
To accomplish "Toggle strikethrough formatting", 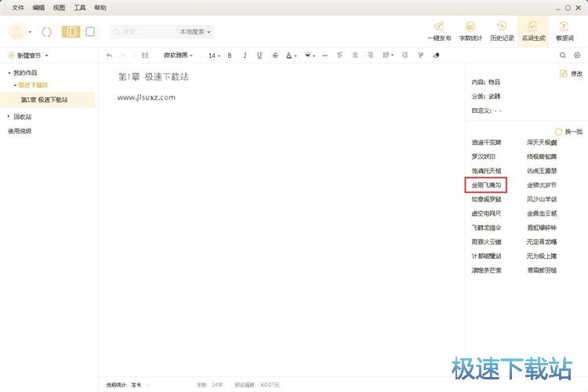I will (x=275, y=56).
